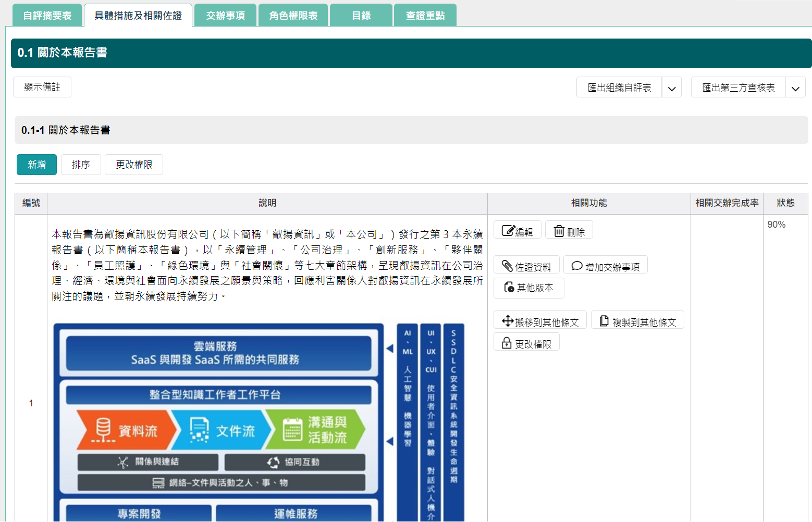Click the padlock icon for 更改權限 in the row
Screen dimensions: 812x522
(507, 343)
